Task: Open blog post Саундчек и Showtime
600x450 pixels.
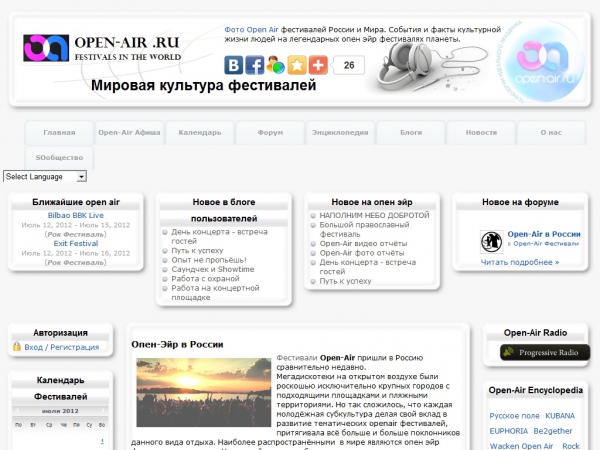Action: tap(213, 269)
